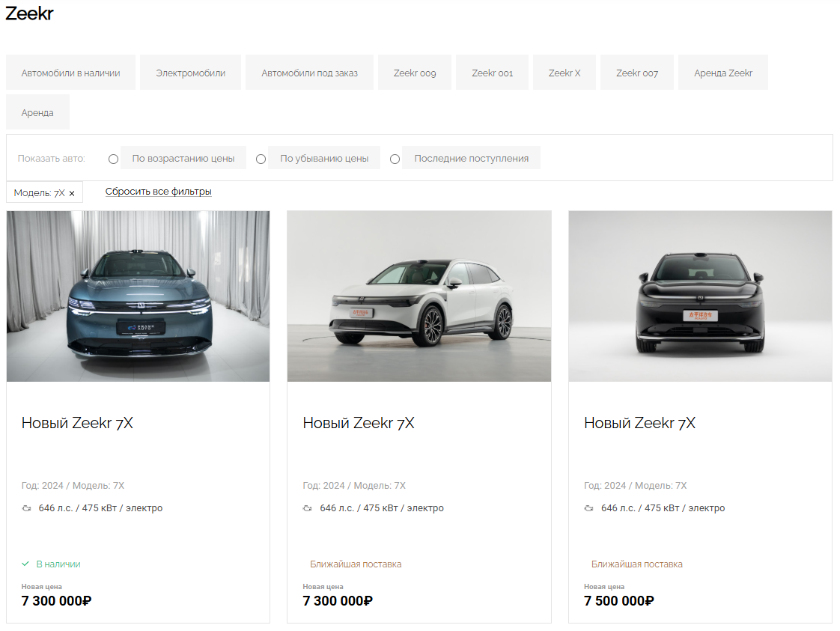Click the engine icon on third car card
The width and height of the screenshot is (840, 631).
588,508
